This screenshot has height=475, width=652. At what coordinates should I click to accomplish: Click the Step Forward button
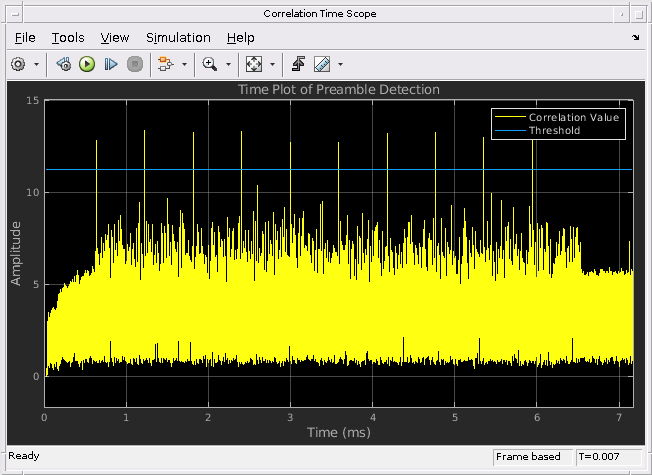point(111,64)
